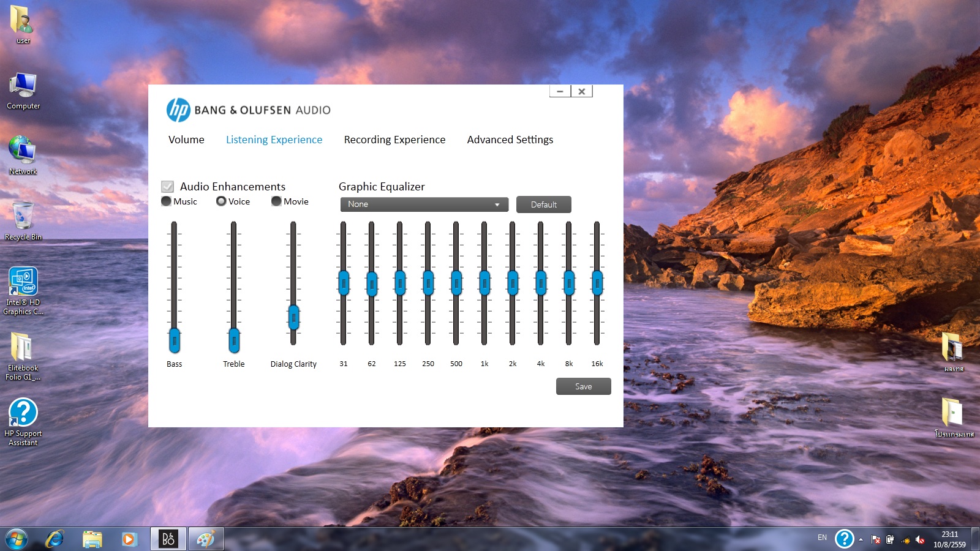Open the Windows Start menu
This screenshot has height=551, width=980.
pos(16,539)
